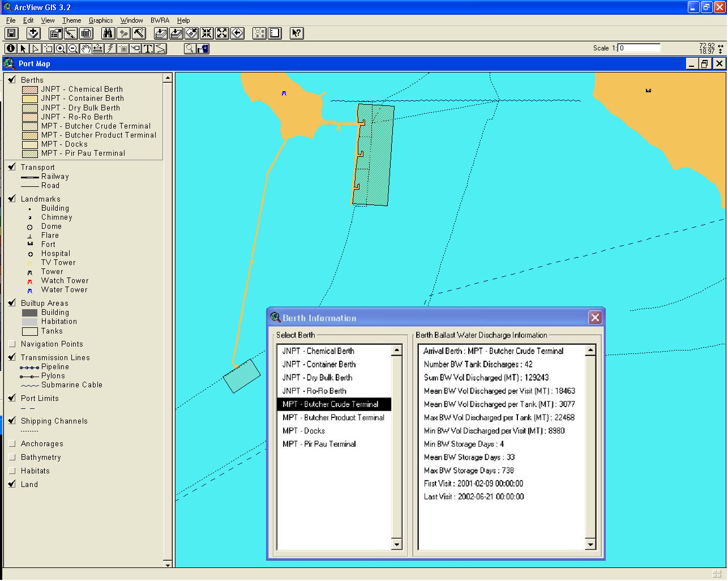Screen dimensions: 728x581
Task: Enable the Navigation Points theme
Action: (12, 344)
